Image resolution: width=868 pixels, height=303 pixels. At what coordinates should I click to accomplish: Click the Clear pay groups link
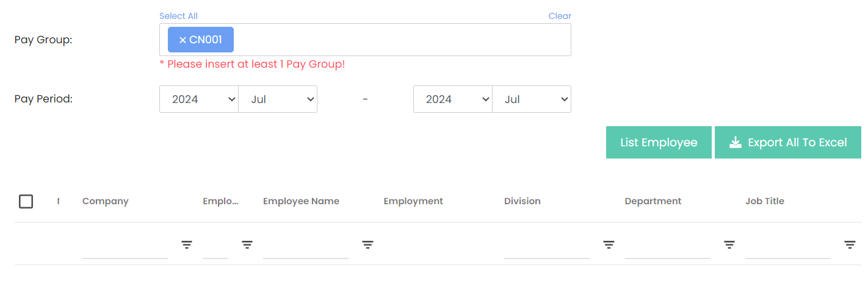click(560, 16)
